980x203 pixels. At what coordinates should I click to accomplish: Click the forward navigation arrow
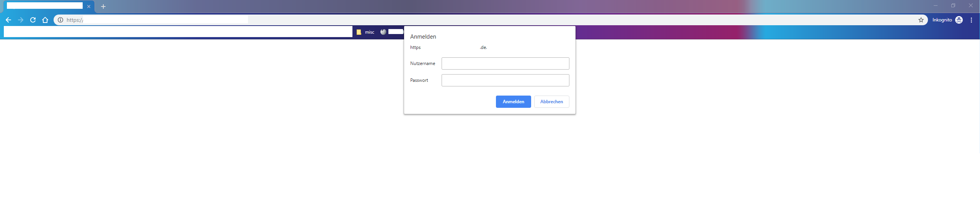pos(21,20)
